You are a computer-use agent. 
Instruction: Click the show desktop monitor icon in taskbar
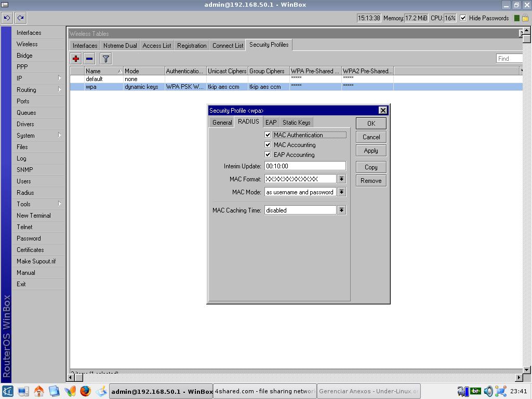pos(23,391)
